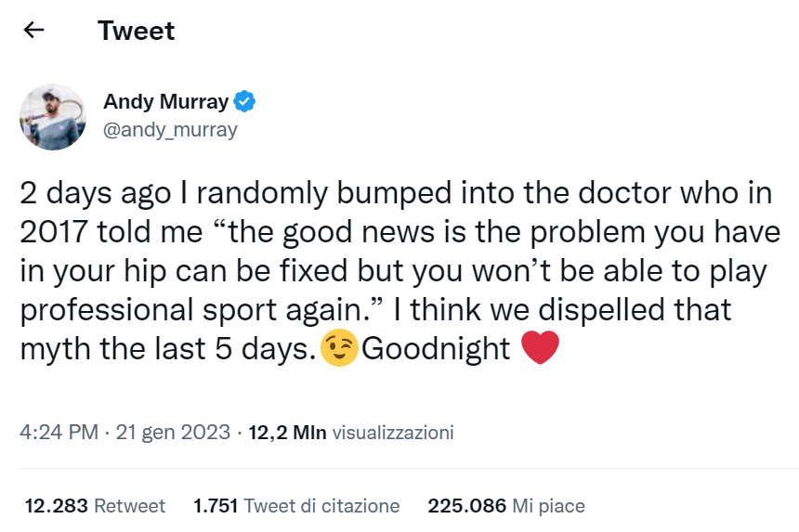Click the winking face emoji
799x532 pixels.
click(338, 348)
